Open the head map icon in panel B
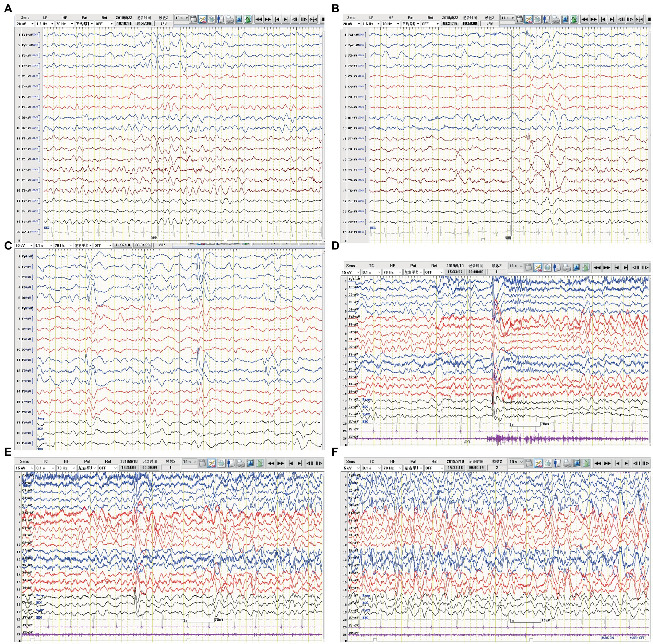Screen dimensions: 653x644 tap(537, 19)
